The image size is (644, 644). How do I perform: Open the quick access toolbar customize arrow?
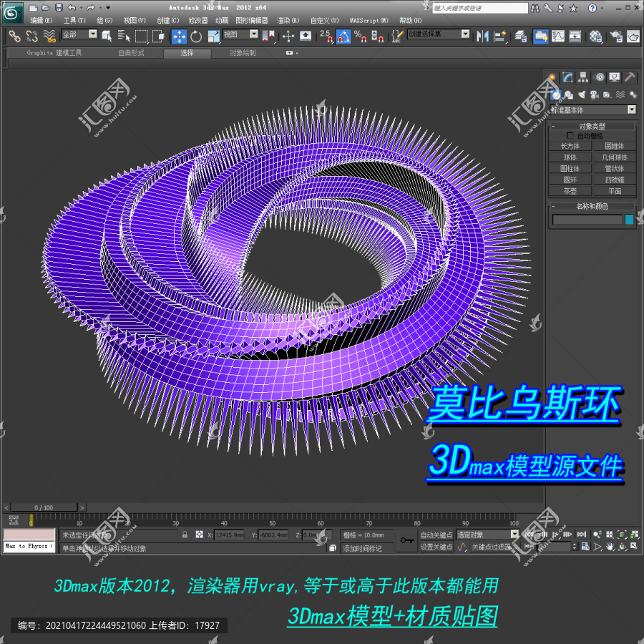[x=108, y=7]
